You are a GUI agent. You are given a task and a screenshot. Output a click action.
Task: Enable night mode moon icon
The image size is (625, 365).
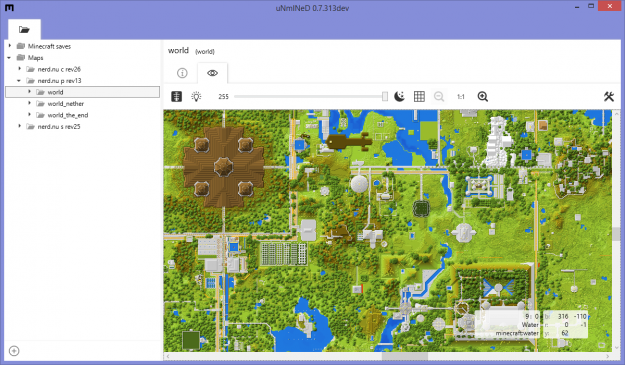pos(399,96)
